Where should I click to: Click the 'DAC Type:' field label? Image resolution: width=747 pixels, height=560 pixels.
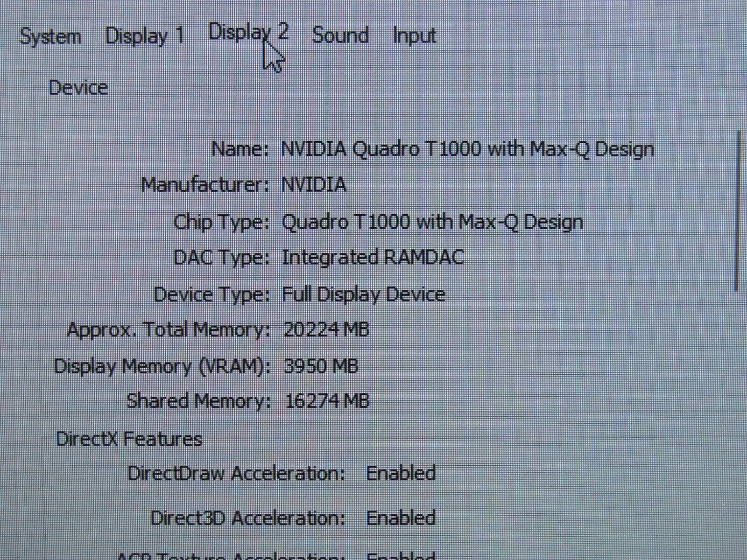[222, 258]
